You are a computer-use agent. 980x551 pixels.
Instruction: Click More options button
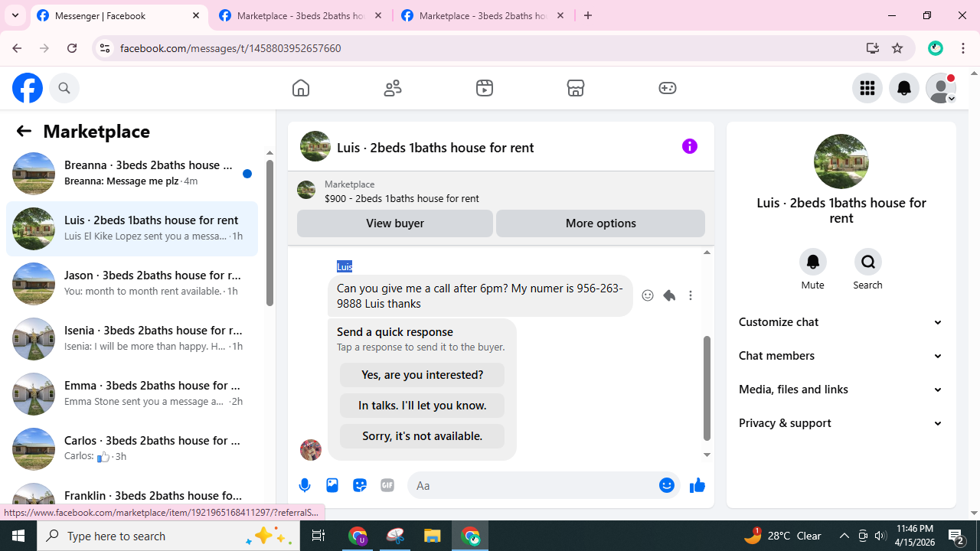point(600,223)
